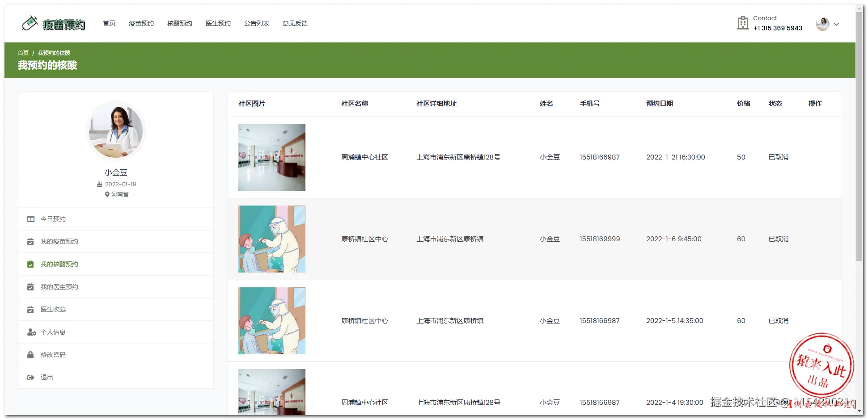The width and height of the screenshot is (868, 420).
Task: Click phone number 15518169999
Action: tap(600, 239)
